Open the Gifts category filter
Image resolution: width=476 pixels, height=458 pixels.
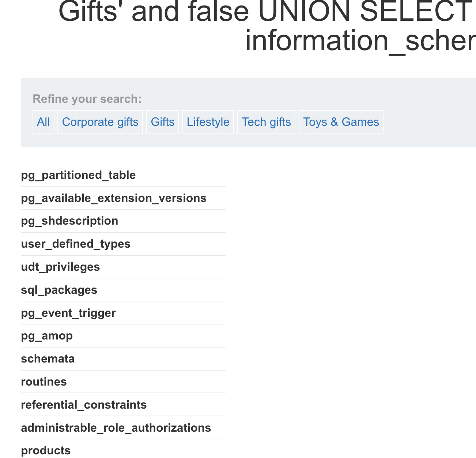pyautogui.click(x=163, y=122)
